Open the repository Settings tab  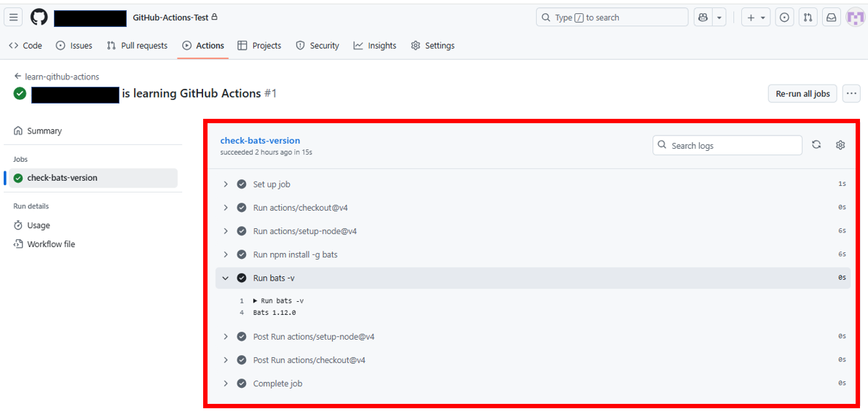(x=433, y=45)
